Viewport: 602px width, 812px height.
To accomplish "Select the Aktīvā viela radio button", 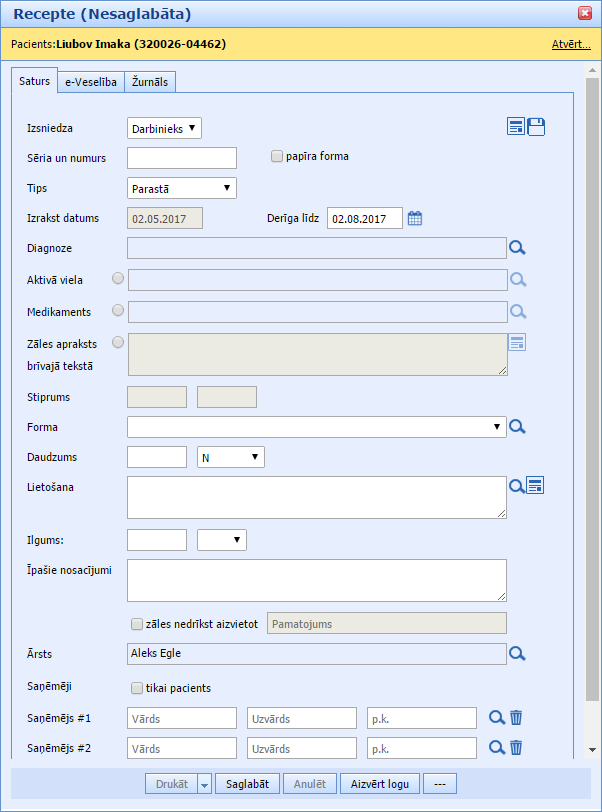I will coord(118,279).
